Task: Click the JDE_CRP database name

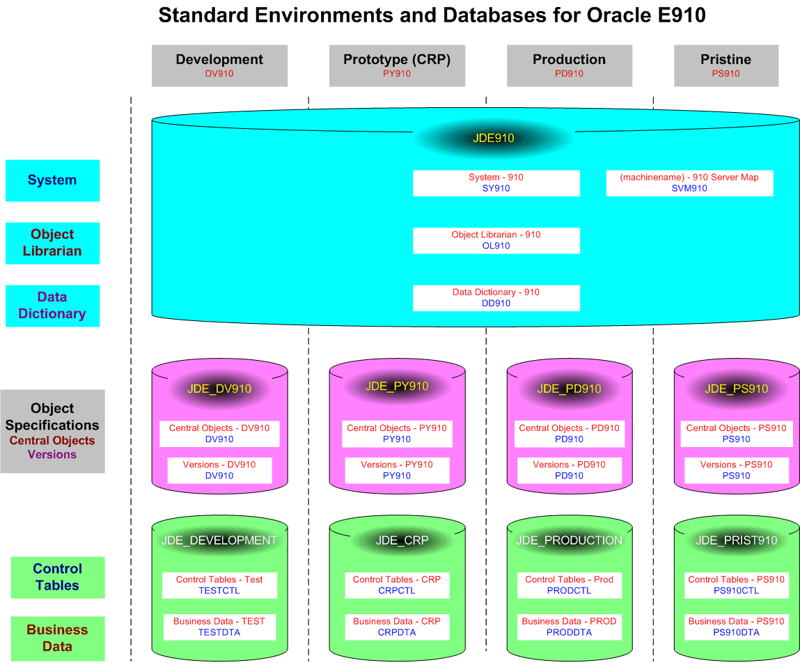Action: point(402,540)
